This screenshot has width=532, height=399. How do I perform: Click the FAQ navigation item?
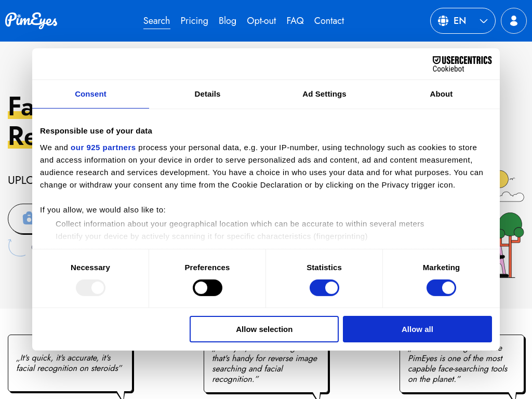[295, 21]
